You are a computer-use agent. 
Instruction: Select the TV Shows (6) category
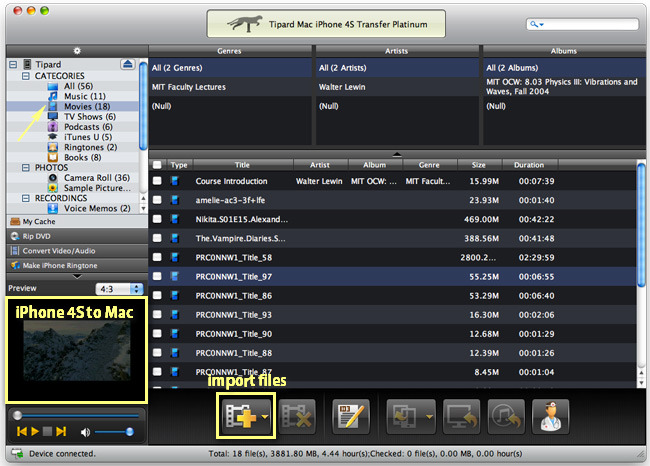point(90,116)
